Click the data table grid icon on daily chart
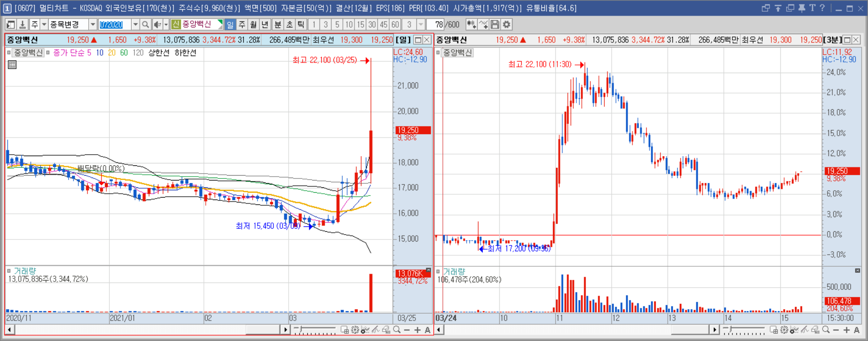Screen dimensions: 868x341 (12, 64)
